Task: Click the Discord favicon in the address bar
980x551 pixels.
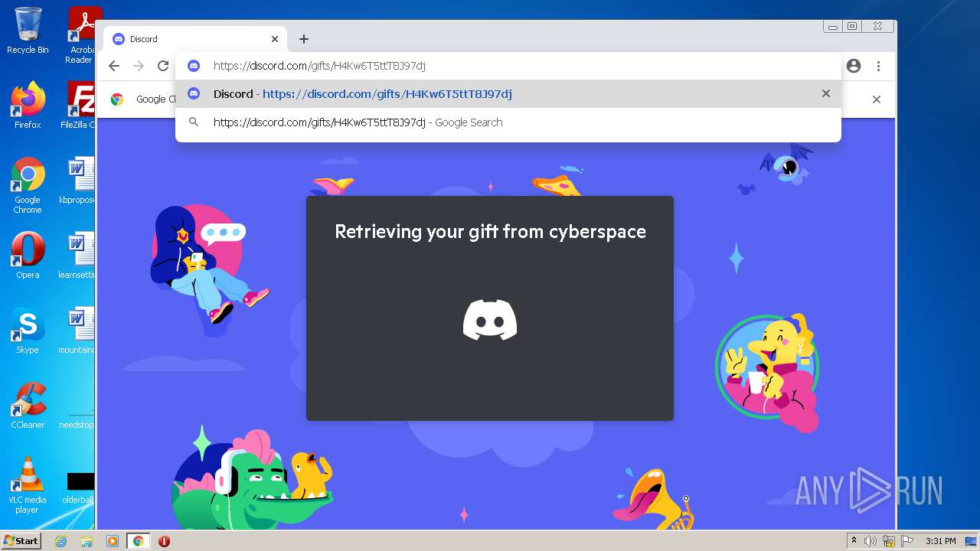Action: point(194,66)
